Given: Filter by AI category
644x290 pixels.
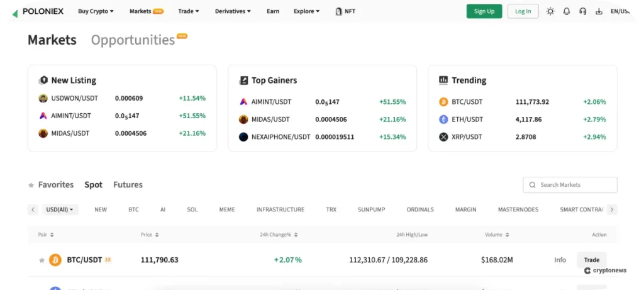Looking at the screenshot, I should click(163, 209).
